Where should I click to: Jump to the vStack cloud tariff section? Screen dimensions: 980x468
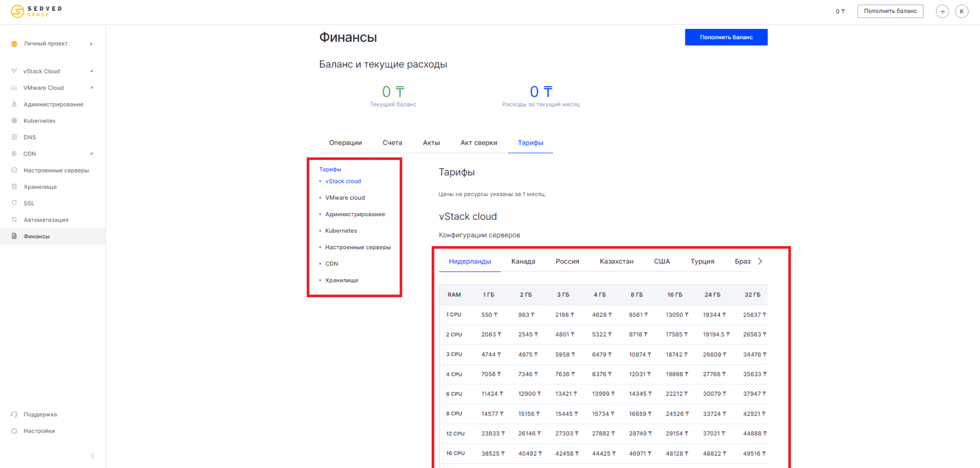(x=343, y=181)
